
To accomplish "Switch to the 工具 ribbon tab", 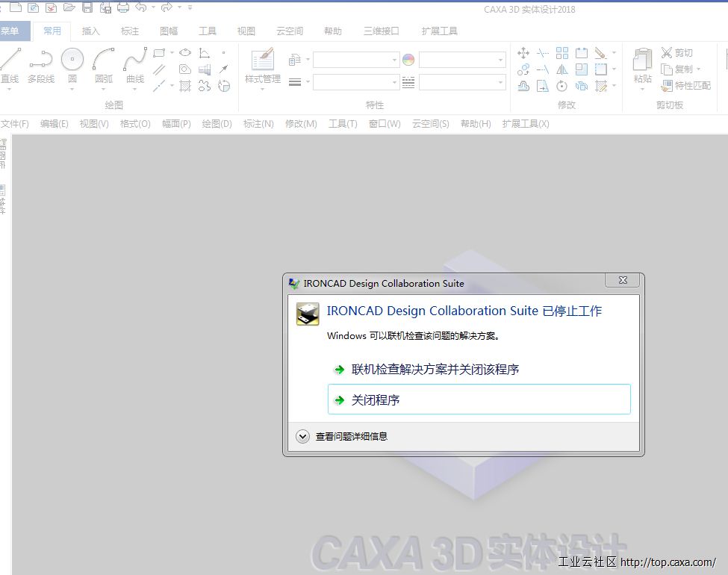I will pos(208,31).
